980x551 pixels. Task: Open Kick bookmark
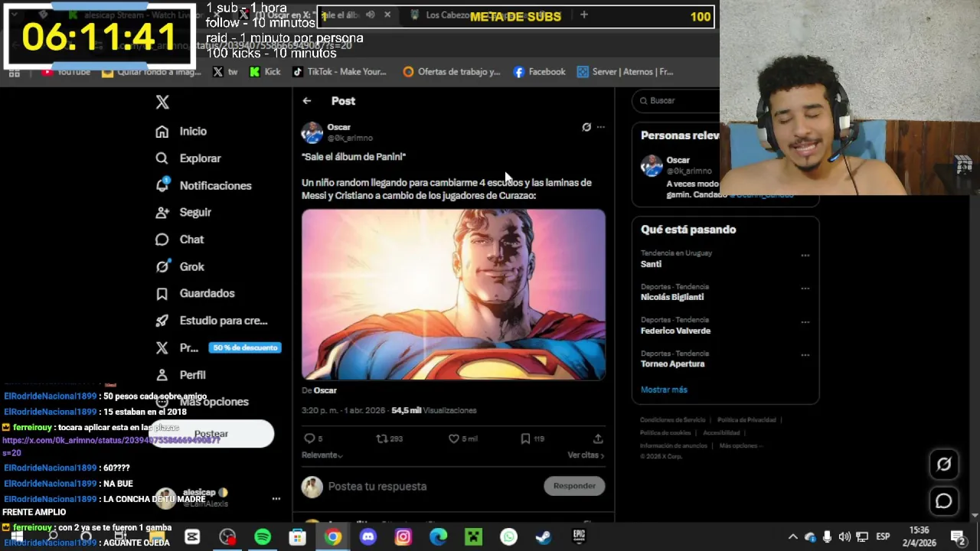pyautogui.click(x=265, y=72)
